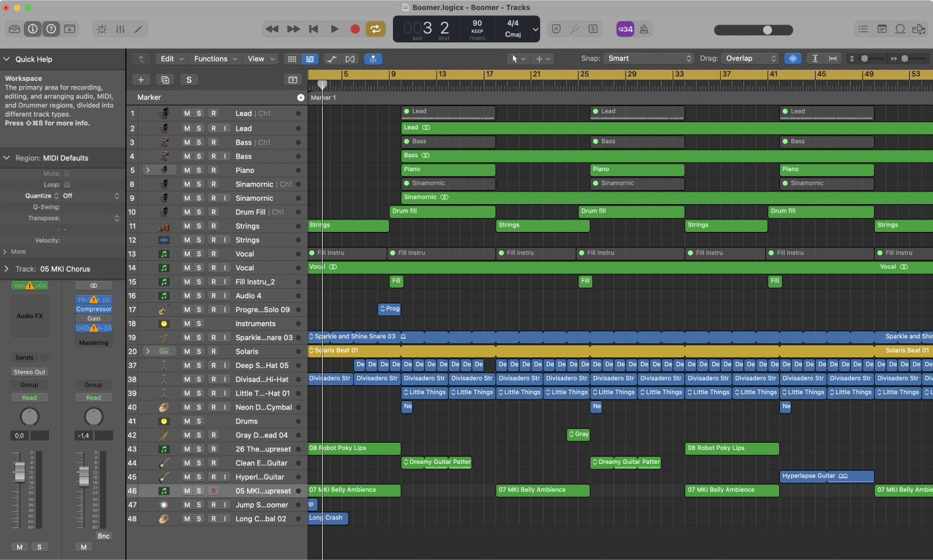Viewport: 933px width, 560px height.
Task: Expand the More disclosure in Region inspector
Action: (5, 252)
